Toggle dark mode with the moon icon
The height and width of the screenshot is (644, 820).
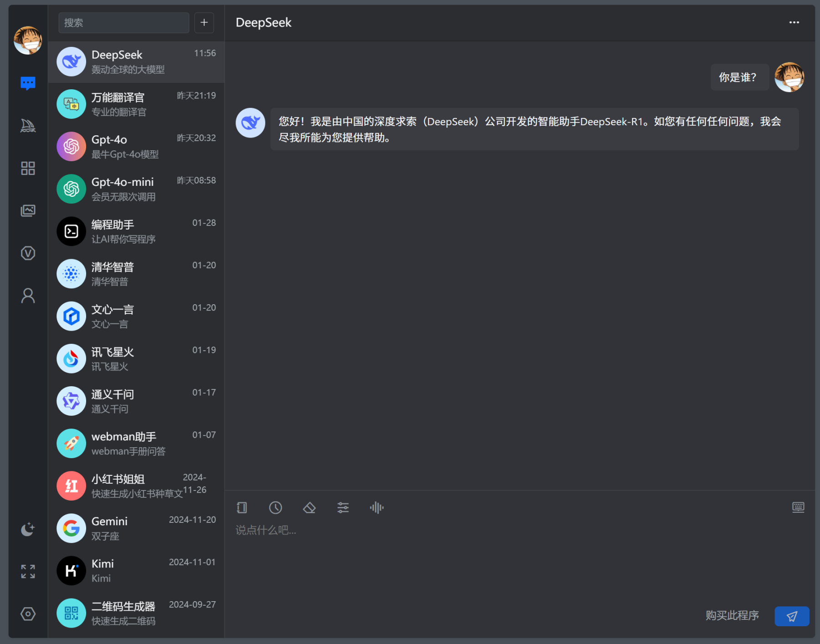click(x=28, y=529)
